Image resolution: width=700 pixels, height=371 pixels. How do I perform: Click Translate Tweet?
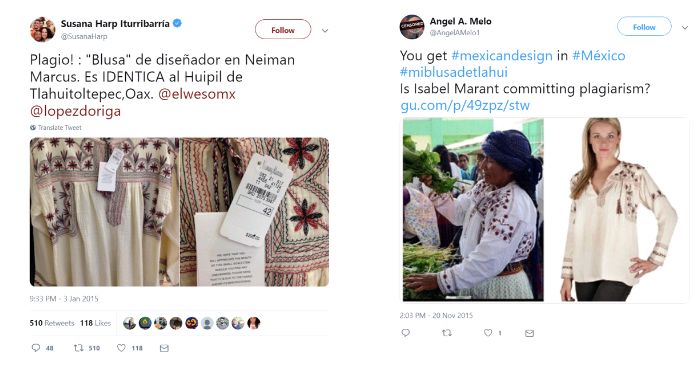[56, 128]
